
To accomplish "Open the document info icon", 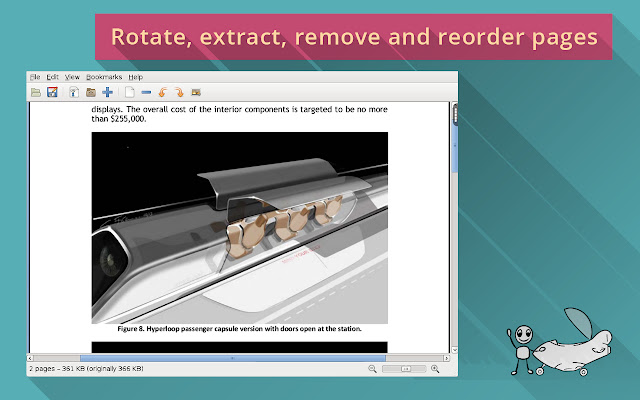I will click(x=74, y=92).
